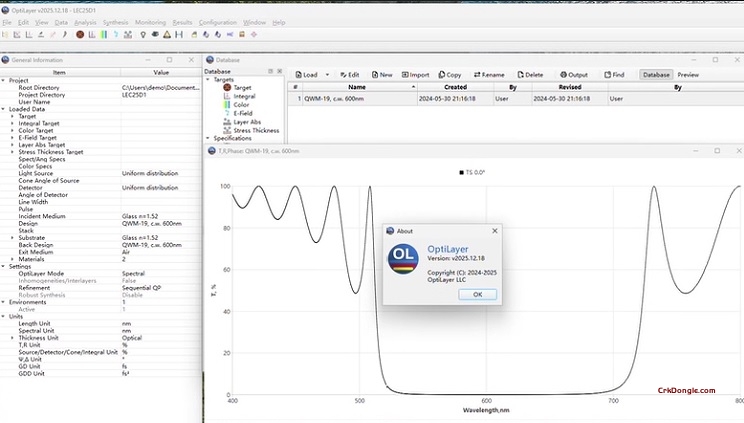Select E-Field in the Database tree
The image size is (744, 423).
click(242, 113)
